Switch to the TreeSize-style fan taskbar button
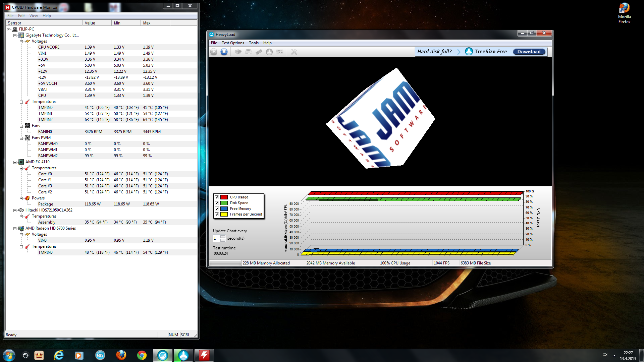Screen dimensions: 644x362 pos(183,355)
